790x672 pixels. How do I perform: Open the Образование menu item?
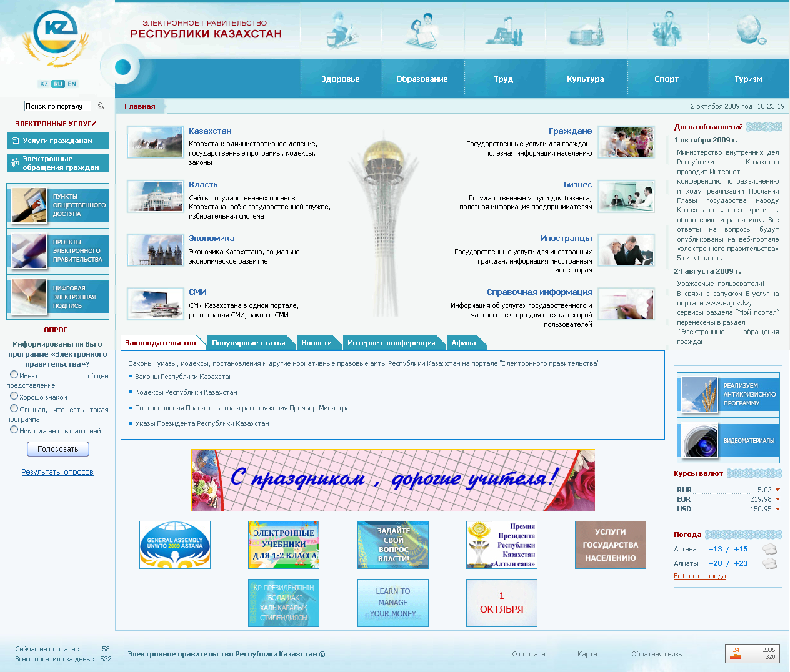tap(422, 79)
